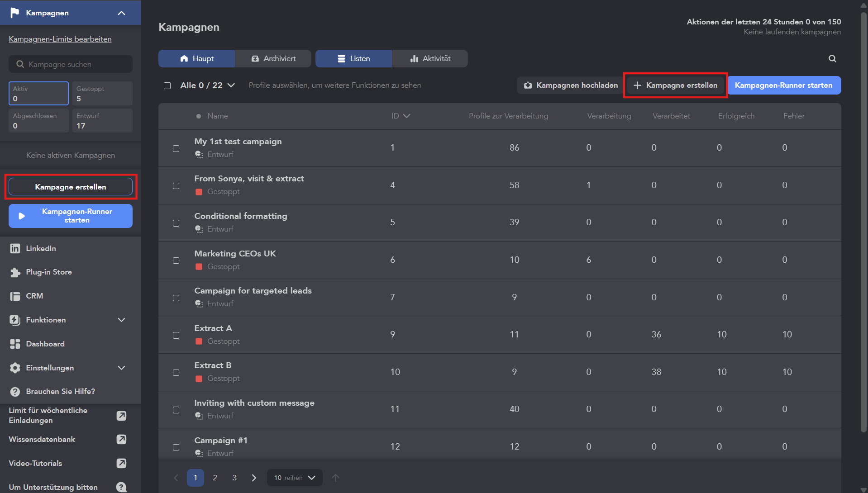Click the play icon on Kampagnen-Runner starten

[21, 216]
